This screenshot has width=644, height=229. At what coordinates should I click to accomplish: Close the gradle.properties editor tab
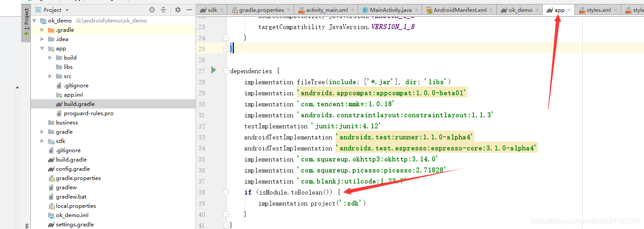289,10
